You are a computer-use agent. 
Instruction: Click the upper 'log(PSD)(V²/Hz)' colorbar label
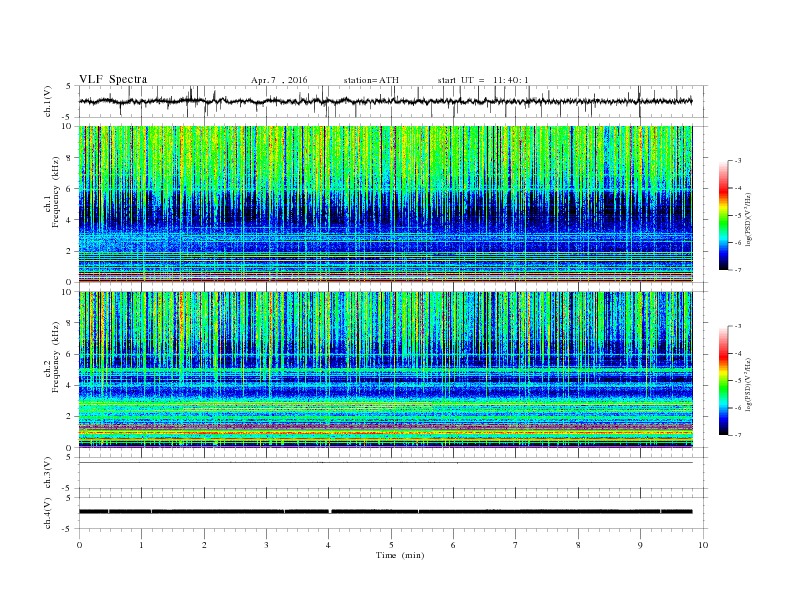click(749, 219)
